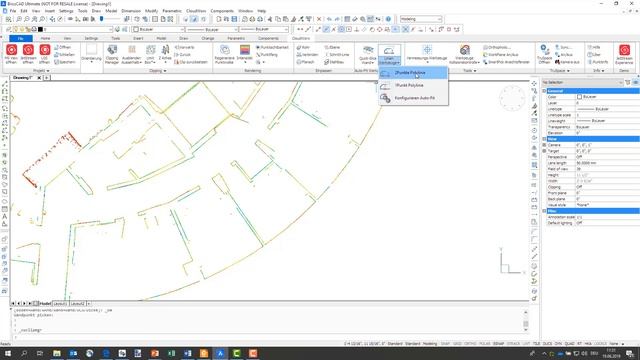
Task: Switch to the Home ribbon tab
Action: (x=45, y=38)
